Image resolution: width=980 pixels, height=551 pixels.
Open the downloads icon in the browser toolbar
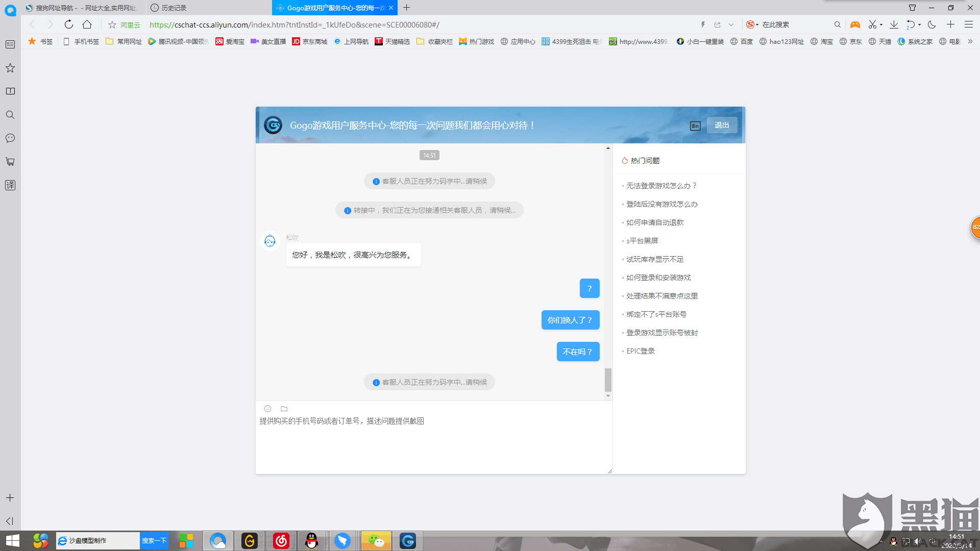click(x=893, y=24)
